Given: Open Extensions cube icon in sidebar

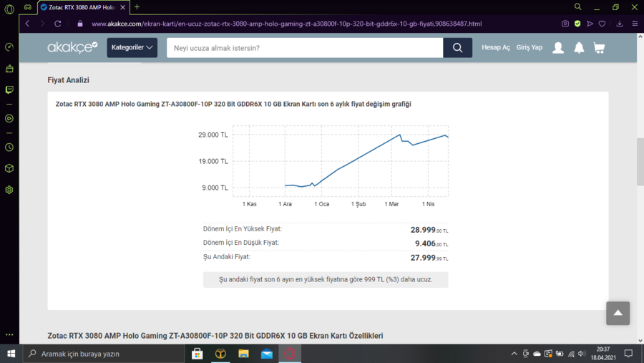Looking at the screenshot, I should (x=9, y=168).
